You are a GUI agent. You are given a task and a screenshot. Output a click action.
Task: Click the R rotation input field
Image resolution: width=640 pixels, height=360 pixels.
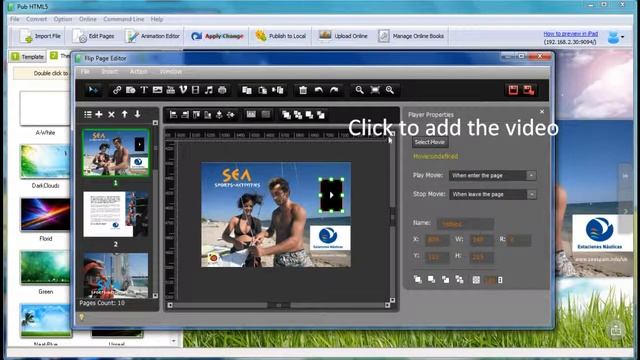[520, 240]
